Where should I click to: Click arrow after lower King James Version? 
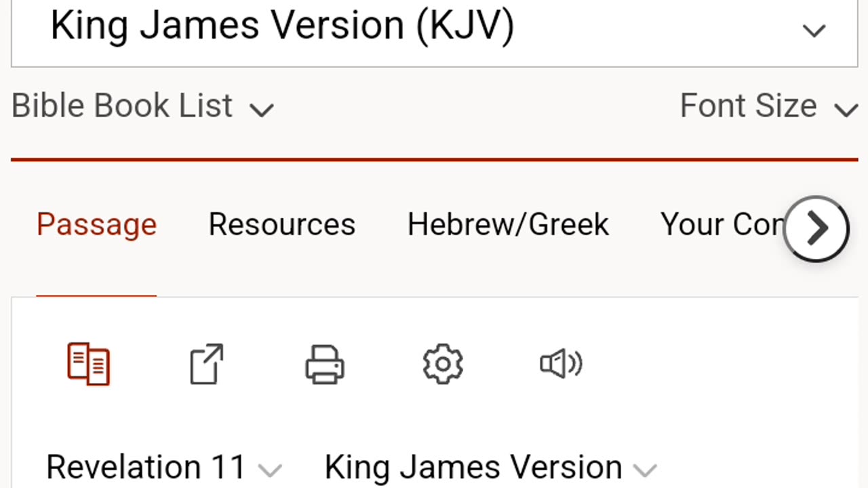tap(645, 470)
